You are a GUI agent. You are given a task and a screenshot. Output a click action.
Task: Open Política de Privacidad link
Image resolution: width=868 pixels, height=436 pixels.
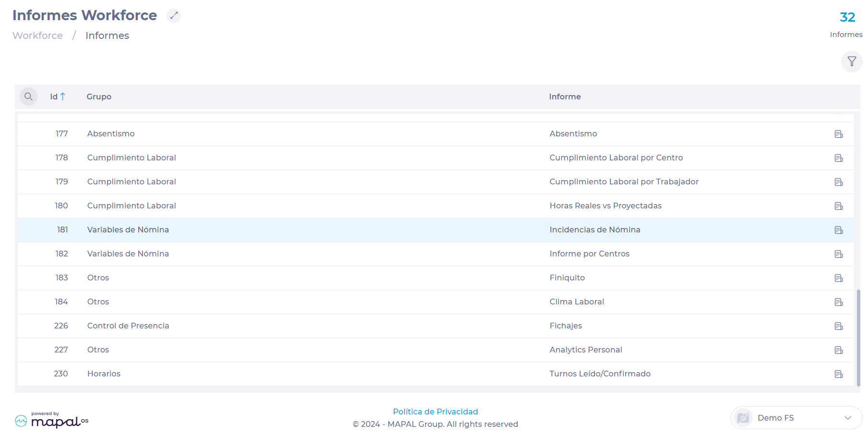[x=435, y=412]
